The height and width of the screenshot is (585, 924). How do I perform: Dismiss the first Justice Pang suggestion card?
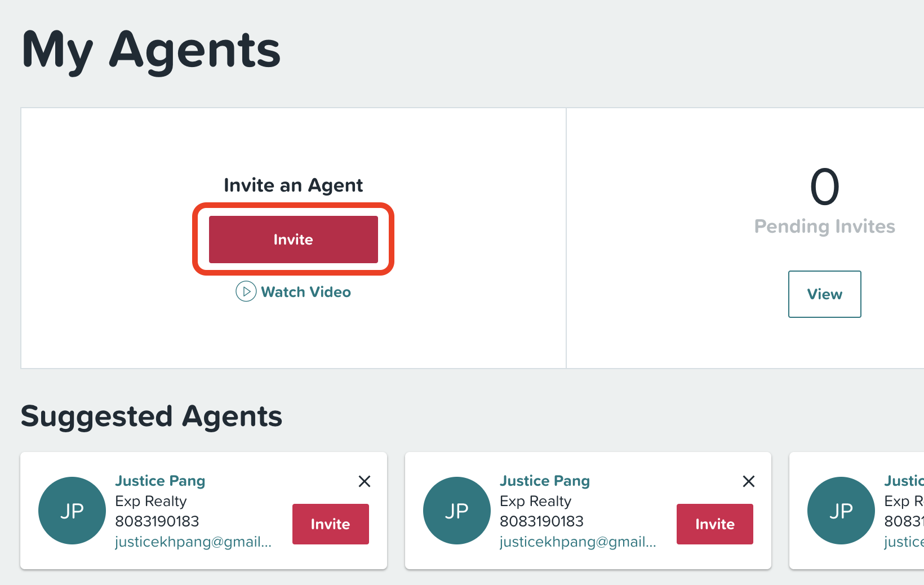coord(365,481)
